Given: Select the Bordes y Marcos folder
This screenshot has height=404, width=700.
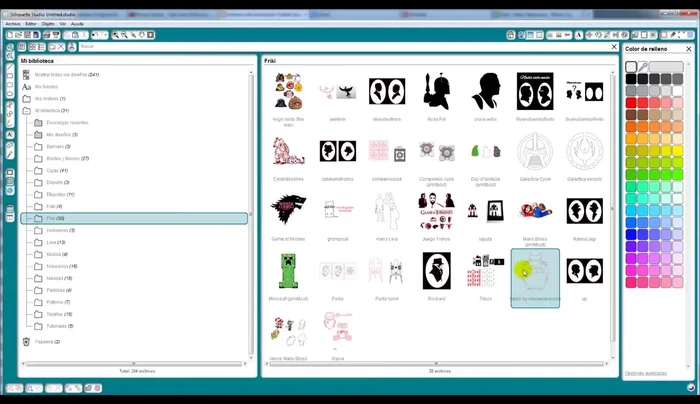Looking at the screenshot, I should click(x=68, y=158).
